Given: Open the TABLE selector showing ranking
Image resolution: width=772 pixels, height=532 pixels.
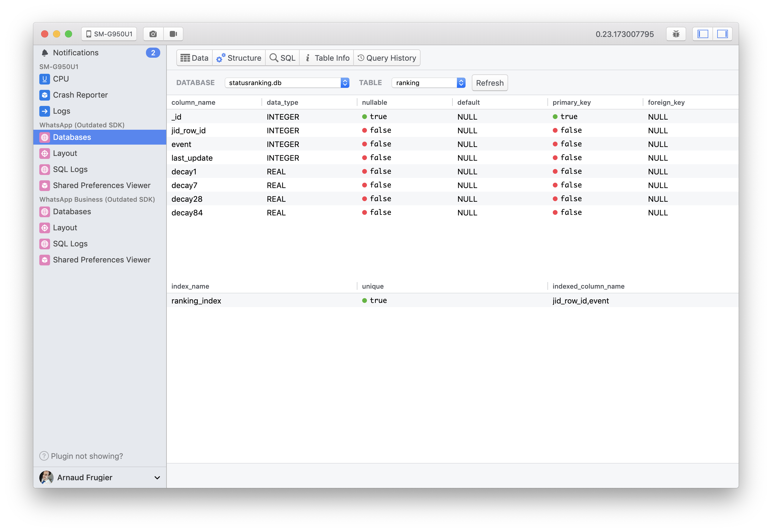Looking at the screenshot, I should [x=428, y=83].
